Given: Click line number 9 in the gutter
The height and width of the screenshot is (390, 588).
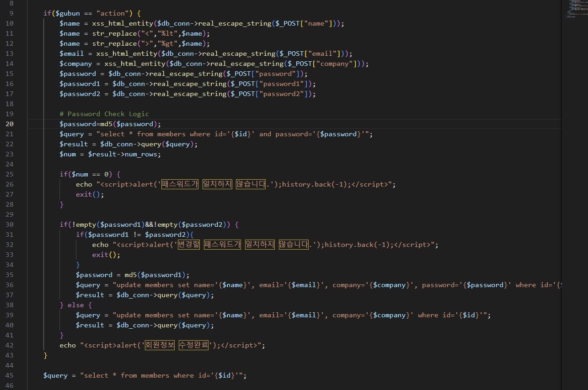Looking at the screenshot, I should point(11,13).
